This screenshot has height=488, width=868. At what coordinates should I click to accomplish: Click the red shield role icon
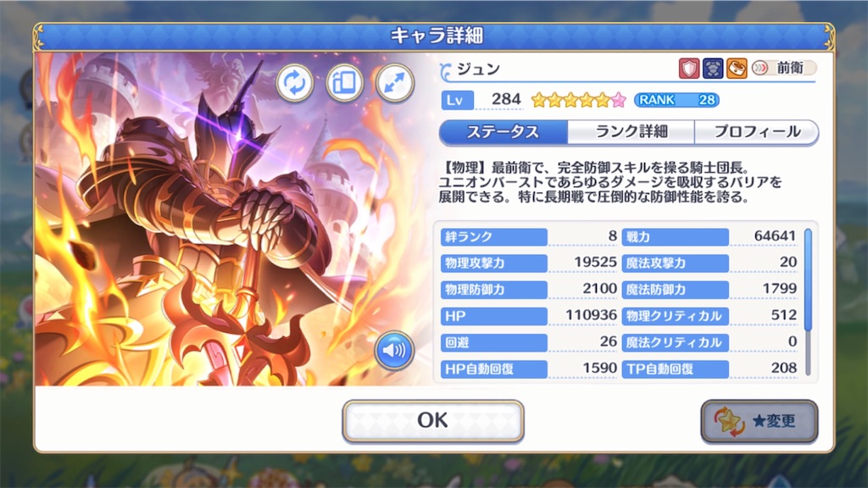[689, 69]
